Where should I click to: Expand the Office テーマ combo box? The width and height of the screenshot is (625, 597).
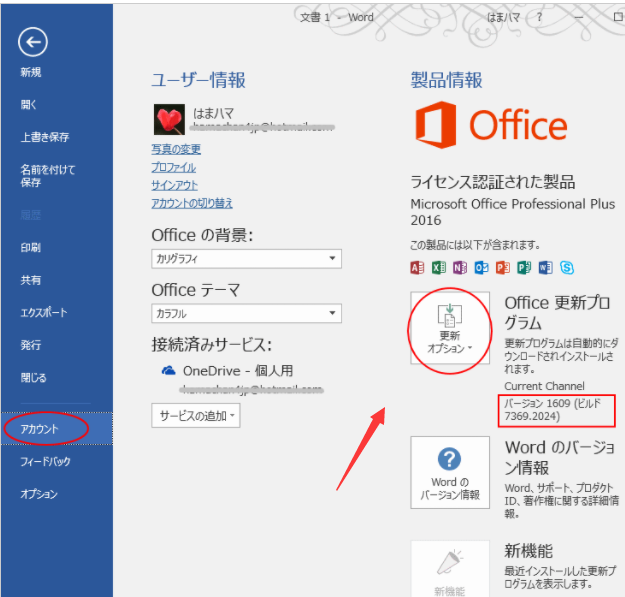pos(246,313)
